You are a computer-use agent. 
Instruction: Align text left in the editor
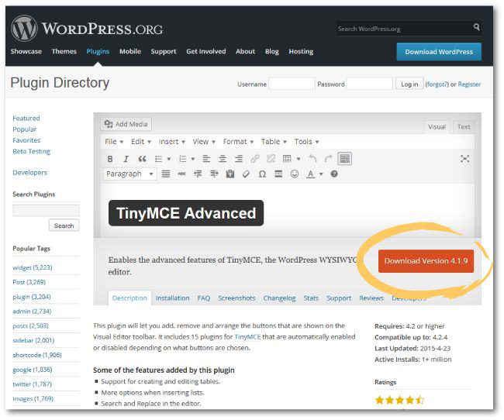coord(206,159)
